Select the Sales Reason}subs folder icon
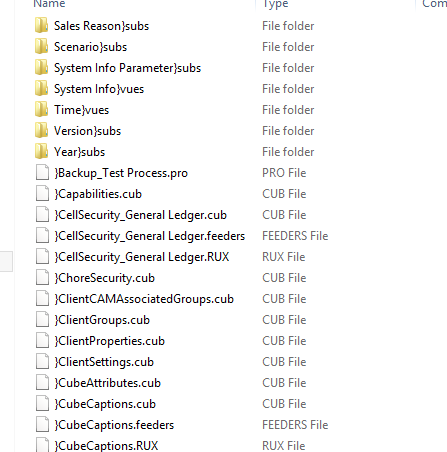The width and height of the screenshot is (447, 452). pos(42,26)
